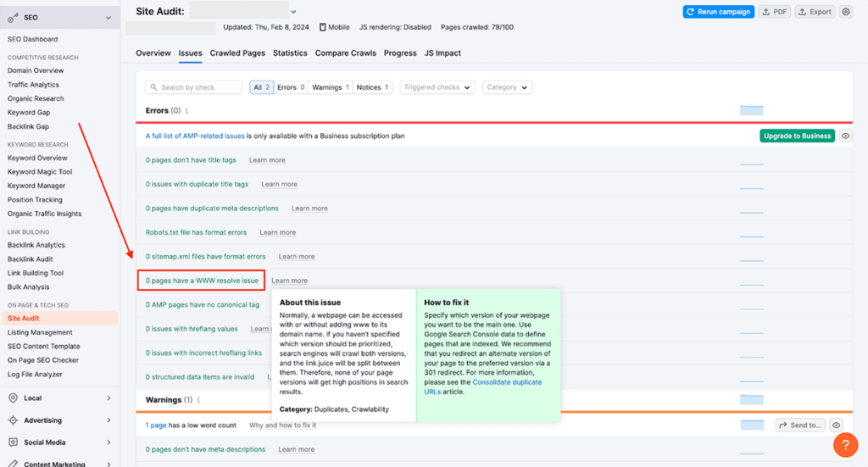Expand the Content Marketing sidebar section

pyautogui.click(x=108, y=464)
